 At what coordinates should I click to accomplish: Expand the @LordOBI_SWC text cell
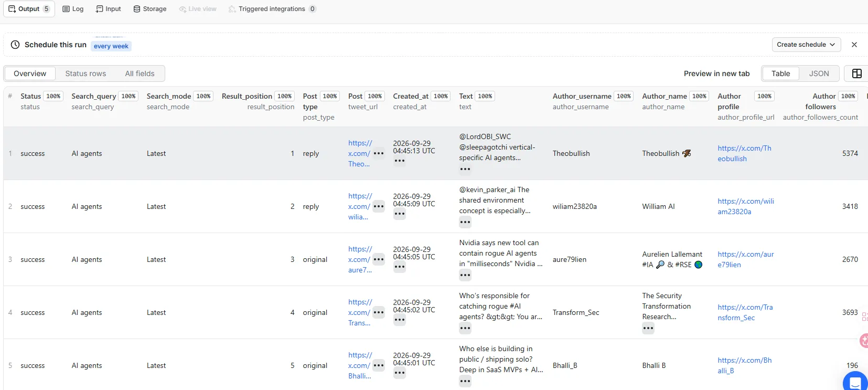click(x=465, y=169)
